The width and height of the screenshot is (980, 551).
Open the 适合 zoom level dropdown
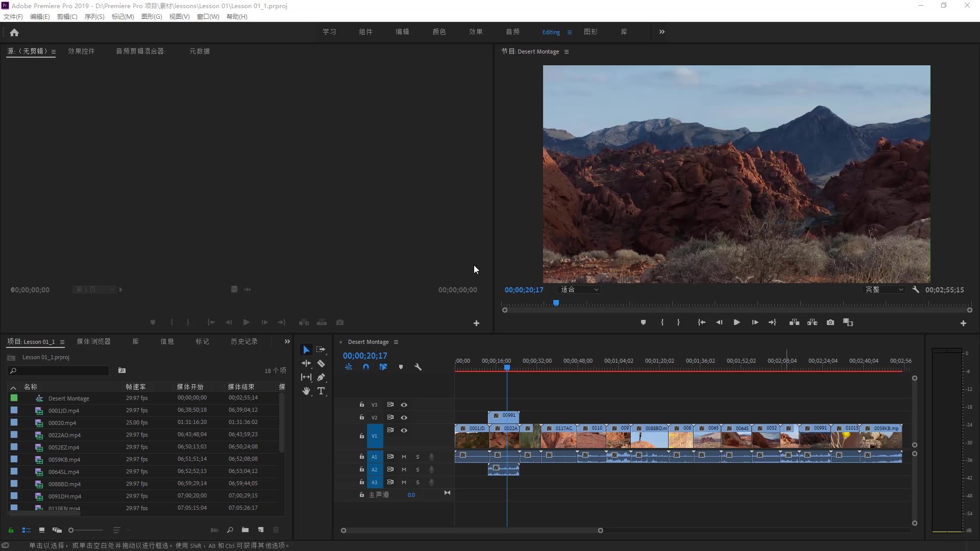(x=578, y=289)
